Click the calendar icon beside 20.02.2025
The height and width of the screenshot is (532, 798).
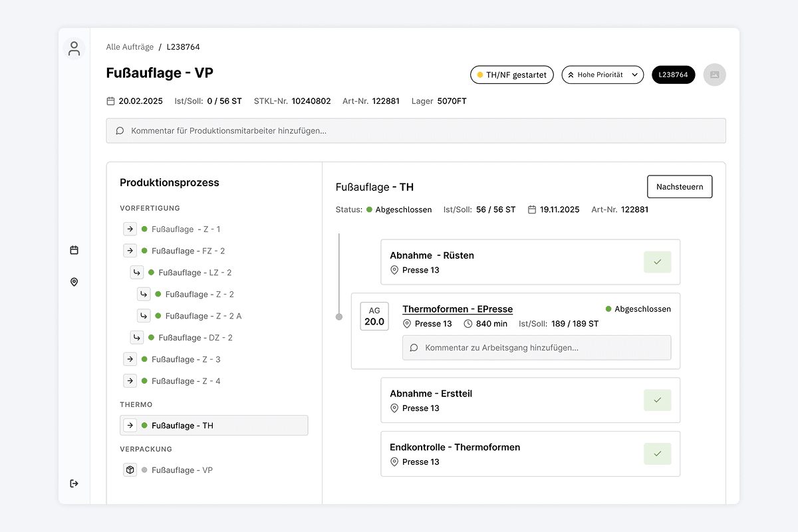[110, 101]
